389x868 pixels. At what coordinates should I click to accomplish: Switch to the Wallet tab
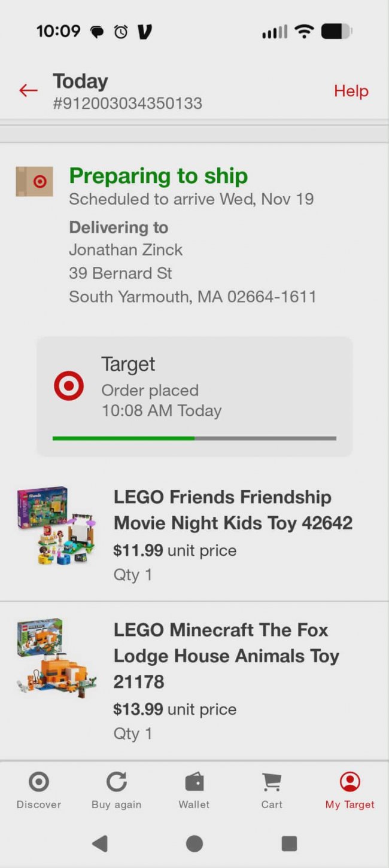coord(194,790)
